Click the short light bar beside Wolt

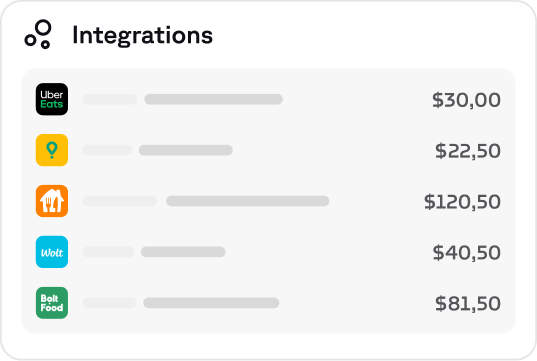coord(108,252)
